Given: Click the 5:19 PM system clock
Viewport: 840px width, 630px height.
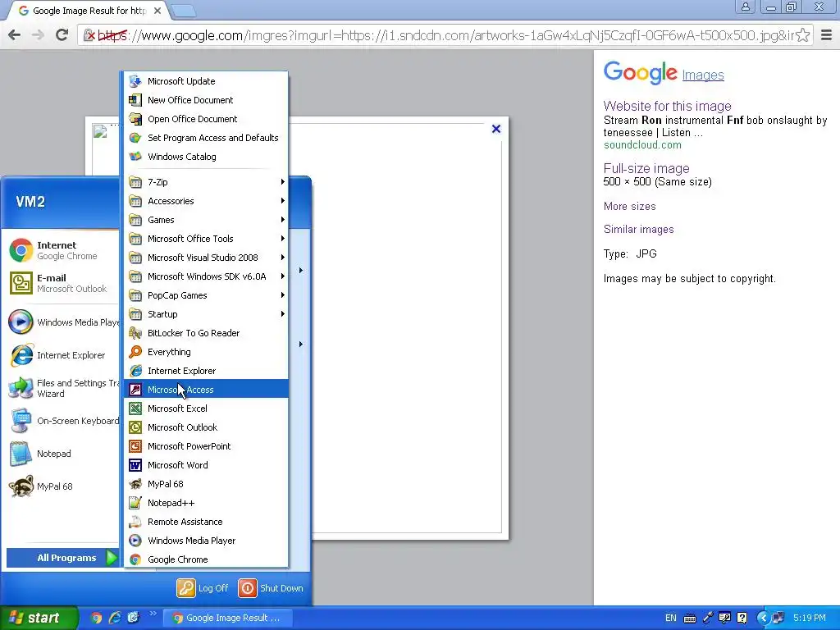Looking at the screenshot, I should coord(810,618).
